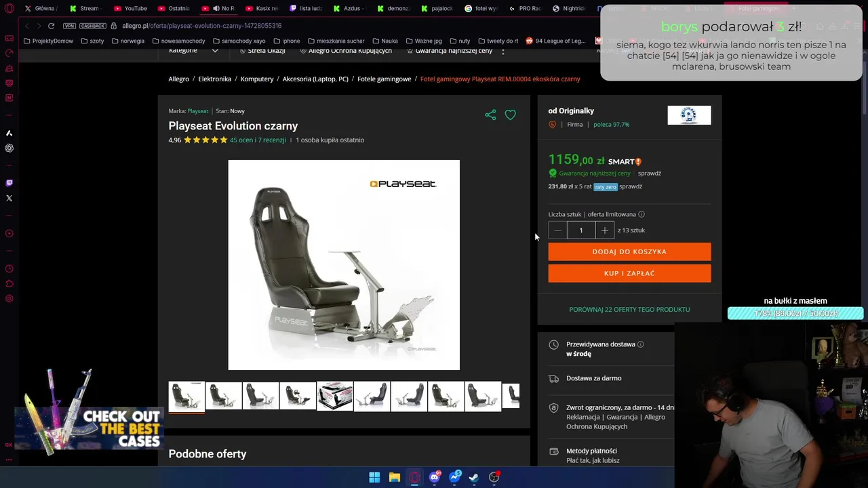Open iphone bookmark folder
Image resolution: width=868 pixels, height=488 pixels.
click(286, 41)
